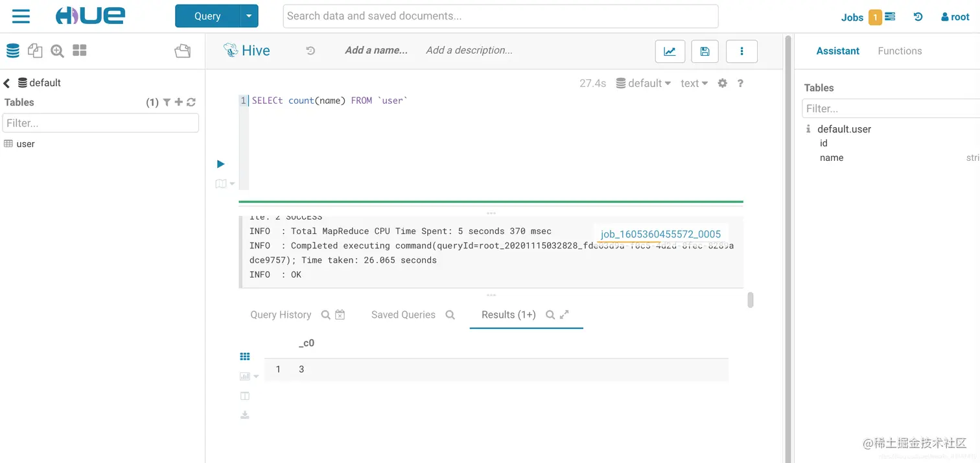Open the documents folder icon
The height and width of the screenshot is (463, 980).
pos(183,51)
